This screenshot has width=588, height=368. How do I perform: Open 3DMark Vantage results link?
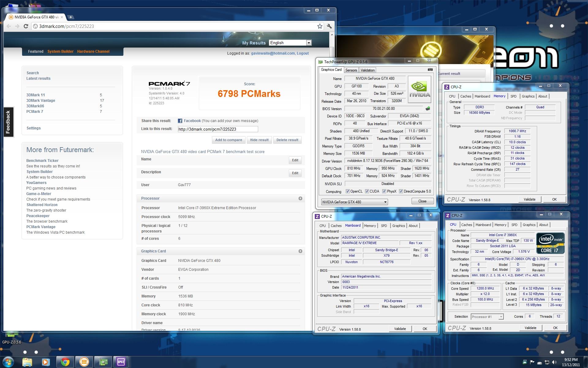[x=41, y=101]
